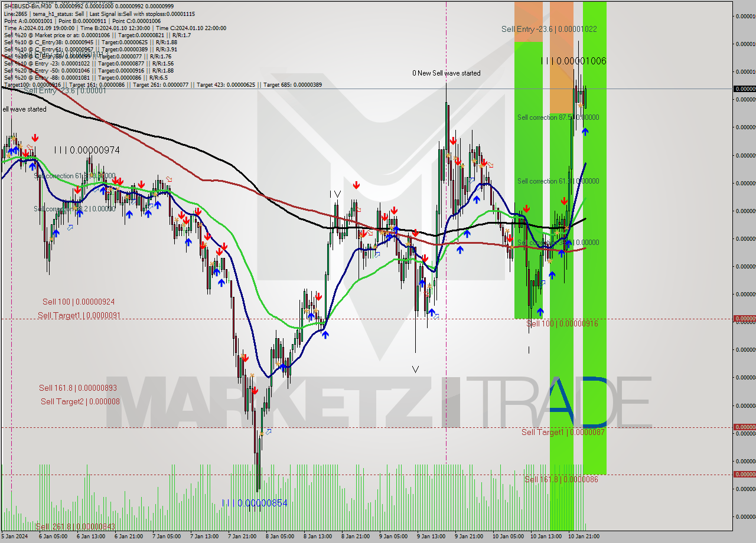
Task: Click the black current price tag on price axis
Action: (744, 89)
